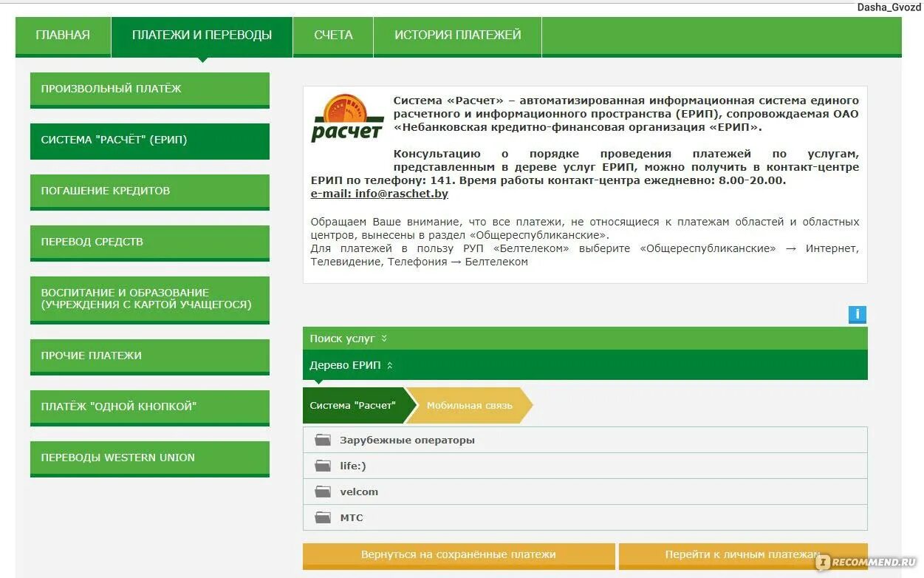This screenshot has height=578, width=924.
Task: Click Перейти к личным платежам button
Action: coord(743,555)
